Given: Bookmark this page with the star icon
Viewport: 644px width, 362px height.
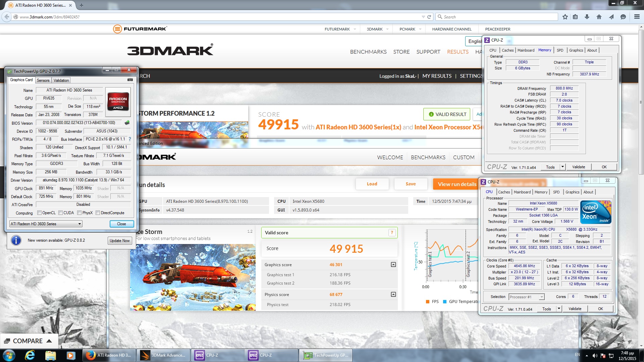Looking at the screenshot, I should pos(565,17).
